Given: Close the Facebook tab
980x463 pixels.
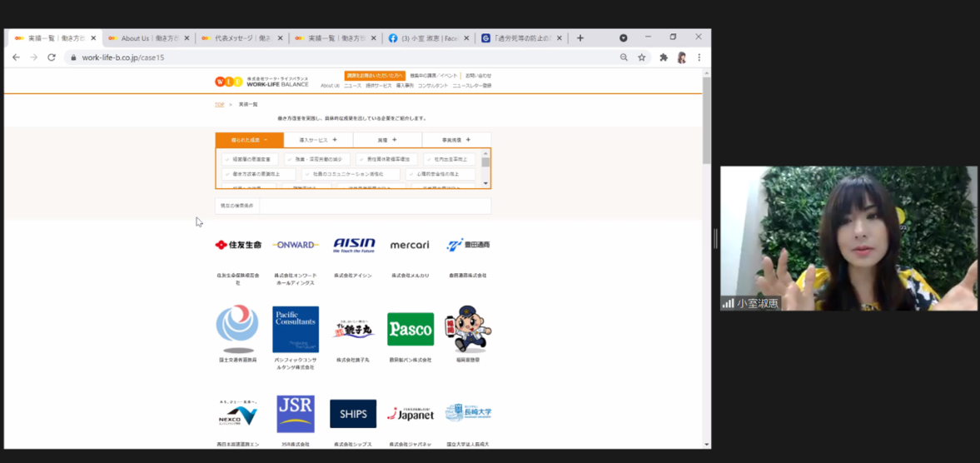Looking at the screenshot, I should [465, 38].
